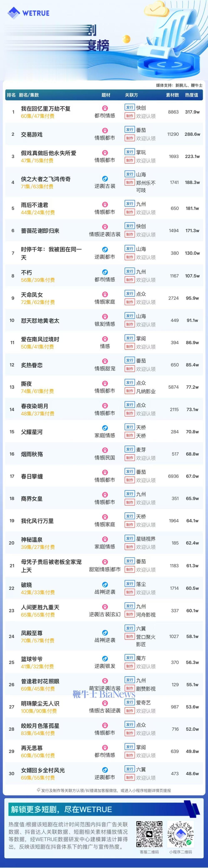Click the WETRUE logo icon
The image size is (208, 868).
pyautogui.click(x=14, y=13)
